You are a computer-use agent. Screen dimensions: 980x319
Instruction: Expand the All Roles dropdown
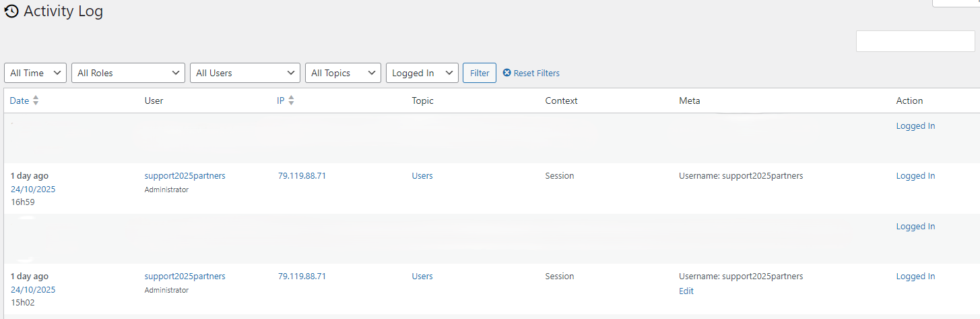pyautogui.click(x=128, y=73)
